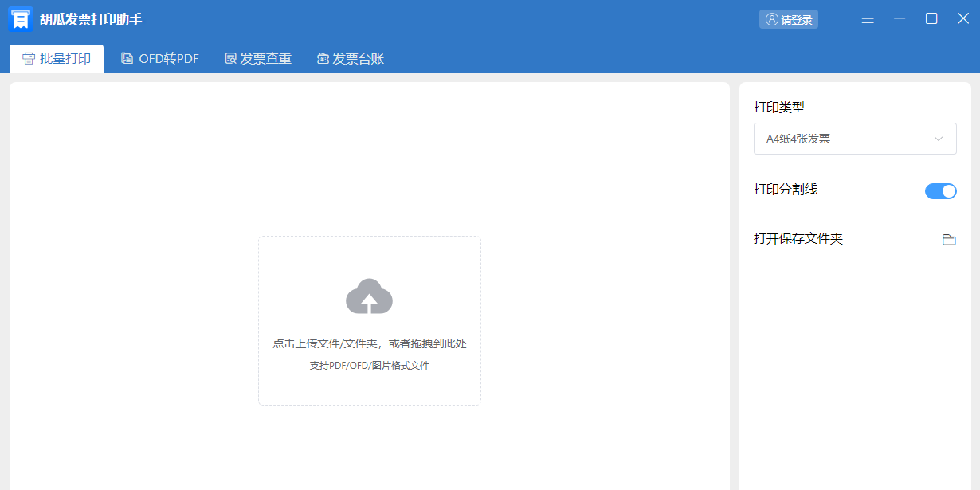Switch to the 发票查重 tab
The image size is (980, 490).
[258, 58]
